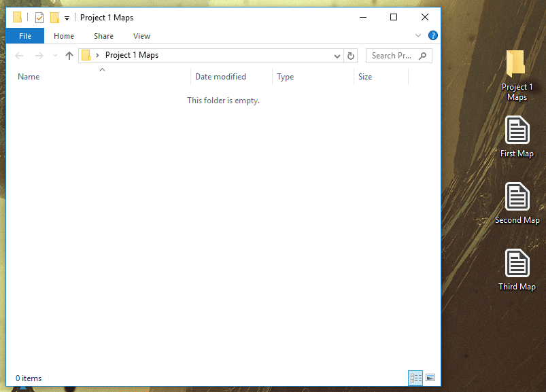Switch to Details view in status bar
This screenshot has width=546, height=392.
pyautogui.click(x=415, y=378)
